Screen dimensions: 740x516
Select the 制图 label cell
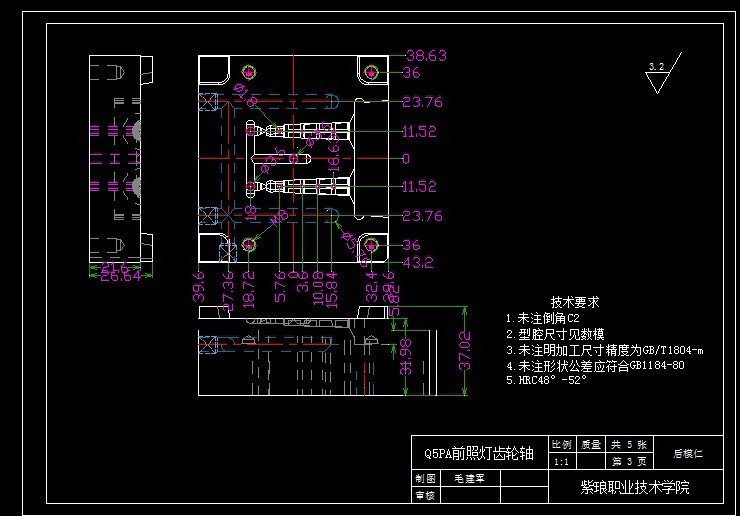[x=426, y=479]
